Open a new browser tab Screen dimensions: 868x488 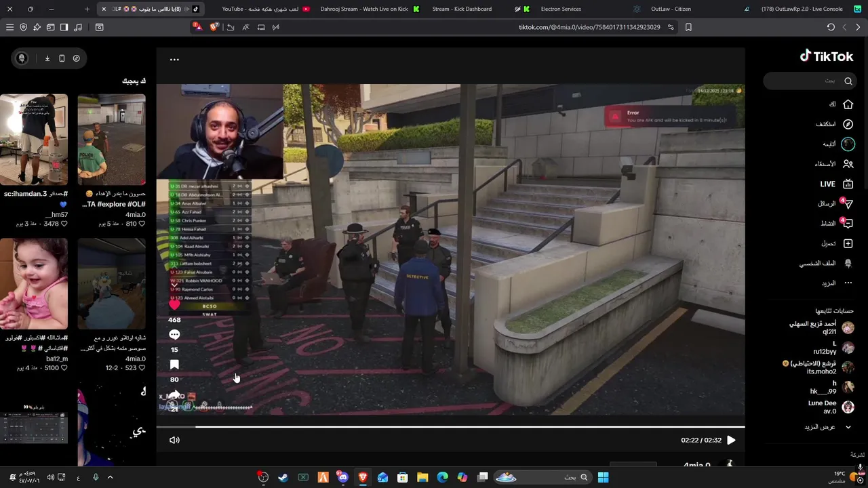pyautogui.click(x=87, y=9)
